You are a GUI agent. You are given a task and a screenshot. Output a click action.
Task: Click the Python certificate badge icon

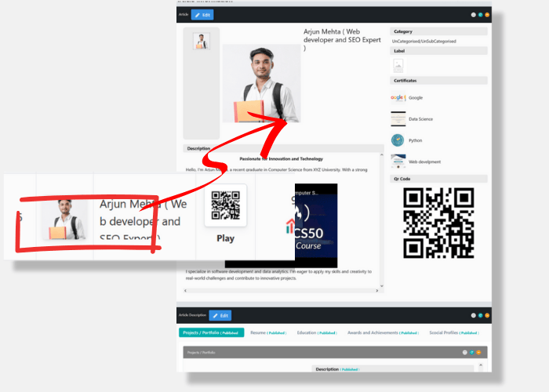398,140
